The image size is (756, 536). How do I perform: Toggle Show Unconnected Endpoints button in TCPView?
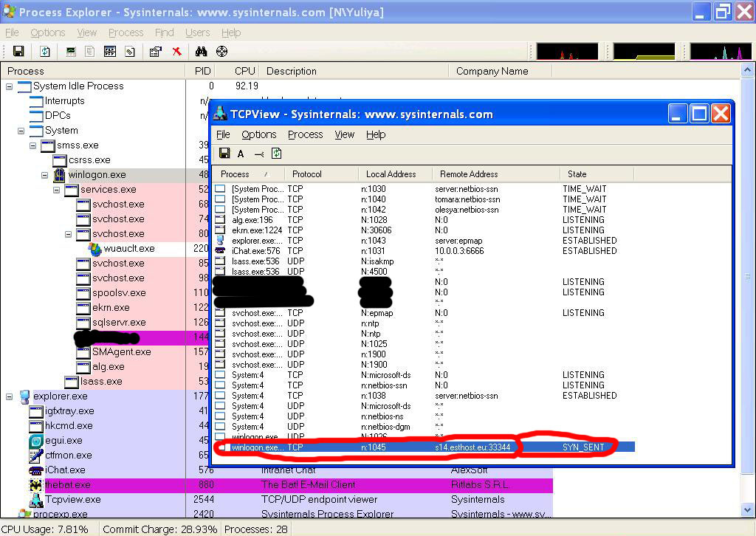pos(259,154)
